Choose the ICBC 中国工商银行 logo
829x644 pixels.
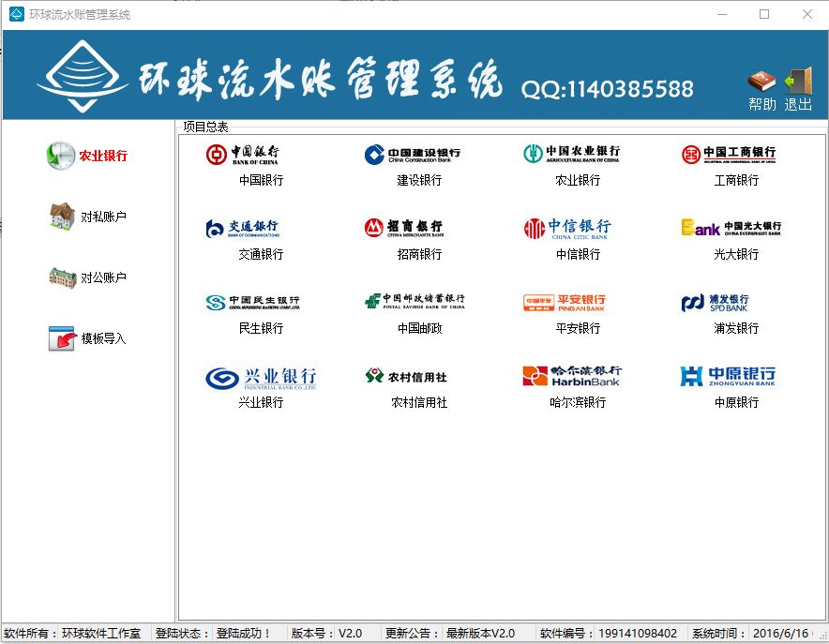click(729, 155)
